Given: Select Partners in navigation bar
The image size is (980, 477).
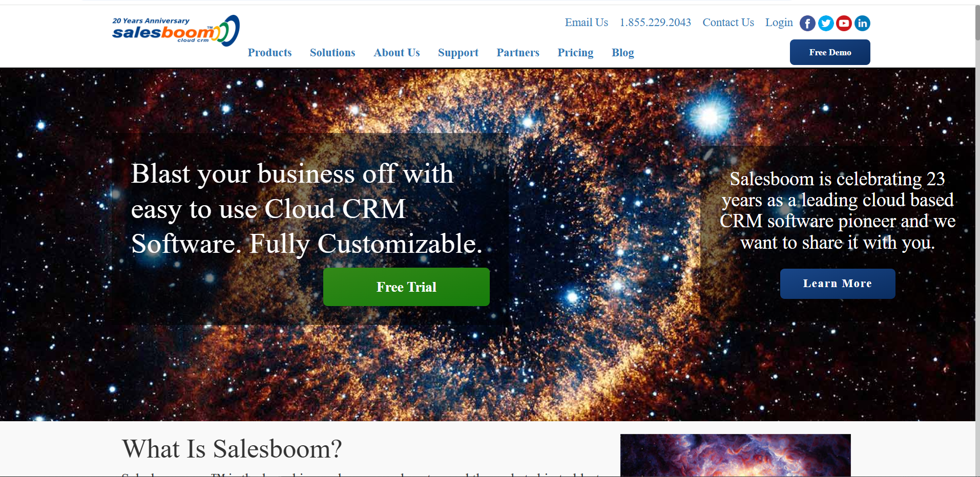Looking at the screenshot, I should tap(518, 52).
